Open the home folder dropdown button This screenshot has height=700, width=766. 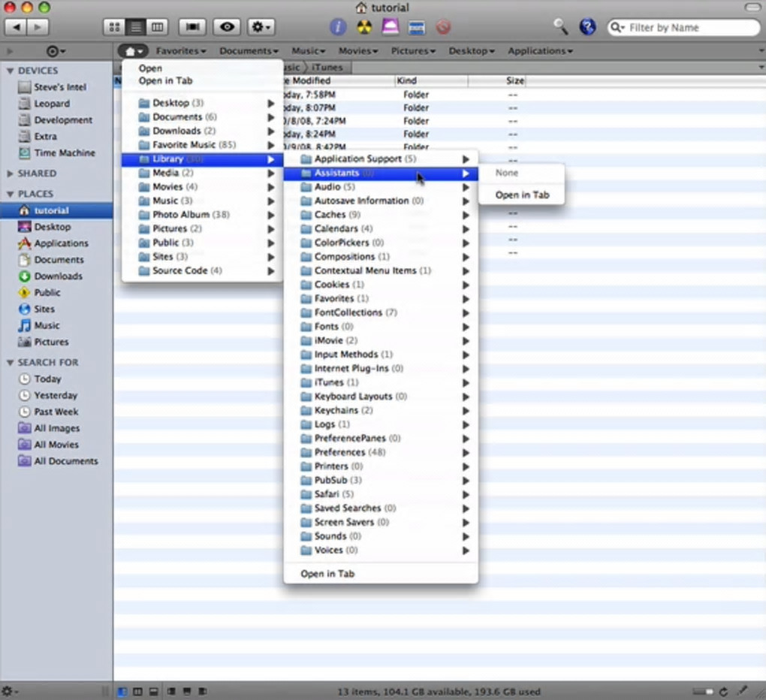133,51
